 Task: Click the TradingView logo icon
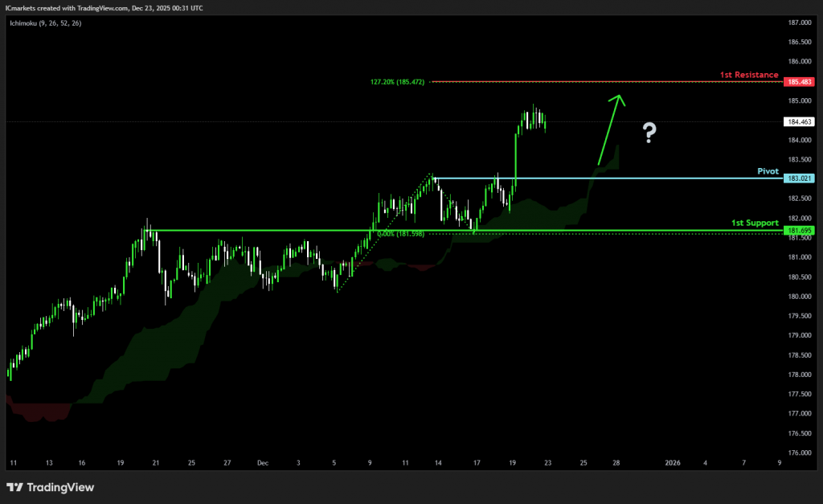[15, 487]
